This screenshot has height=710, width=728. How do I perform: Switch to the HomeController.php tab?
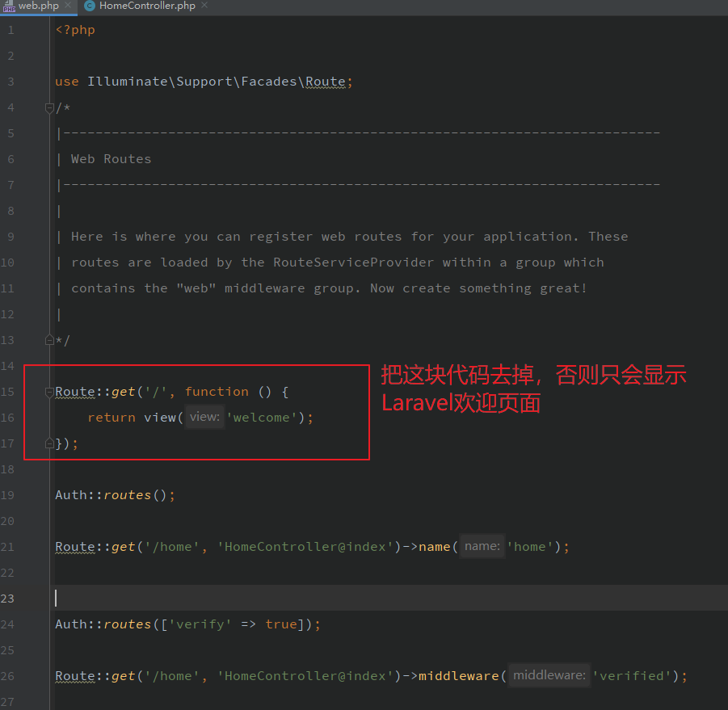click(x=146, y=6)
